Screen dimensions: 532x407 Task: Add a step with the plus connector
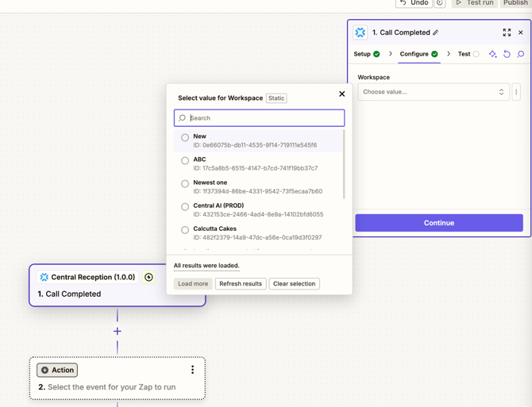coord(118,331)
